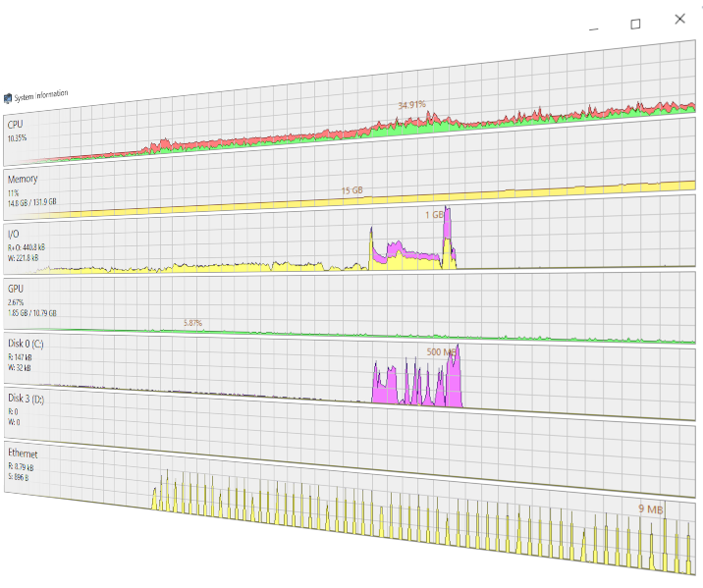Click the GPU 1.85 GB / 10.79 GB text
This screenshot has width=703, height=588.
pyautogui.click(x=31, y=312)
